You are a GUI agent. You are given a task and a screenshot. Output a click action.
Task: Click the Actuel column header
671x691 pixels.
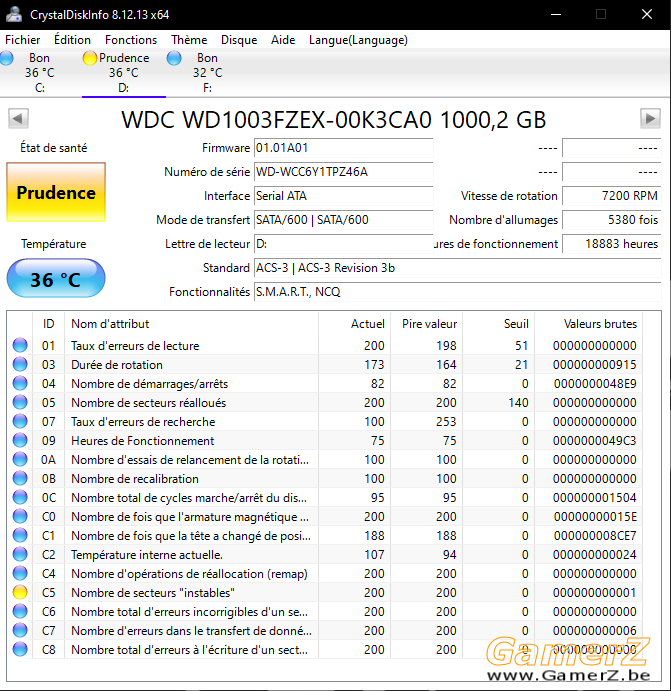355,324
